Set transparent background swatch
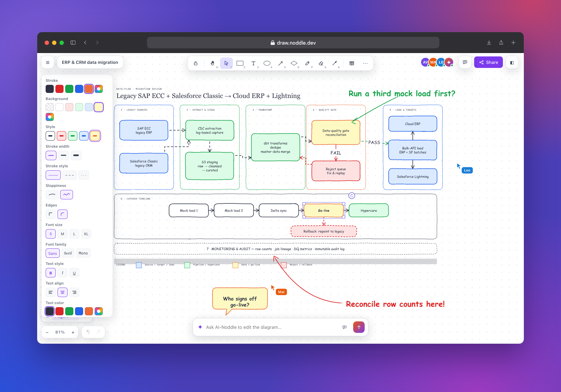 click(x=50, y=107)
